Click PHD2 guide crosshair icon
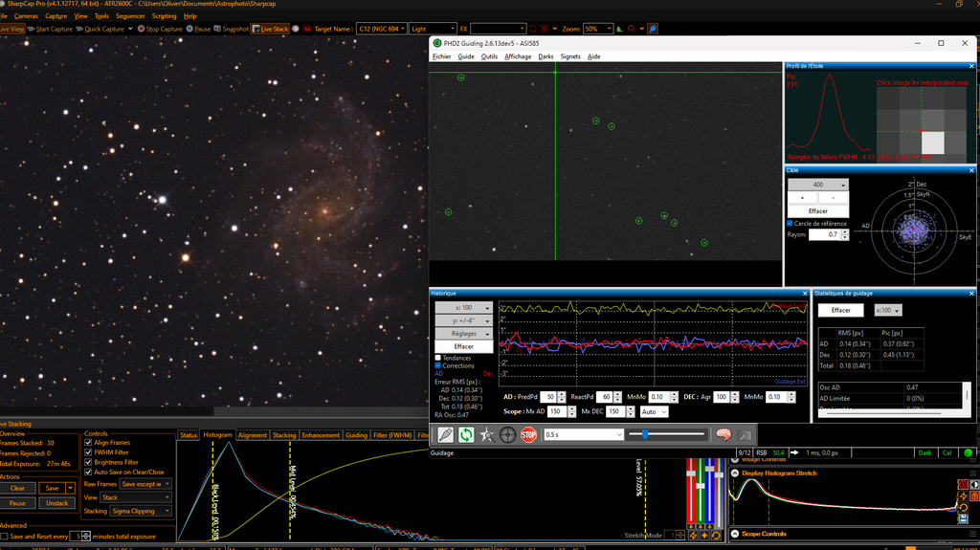The width and height of the screenshot is (980, 550). point(507,434)
